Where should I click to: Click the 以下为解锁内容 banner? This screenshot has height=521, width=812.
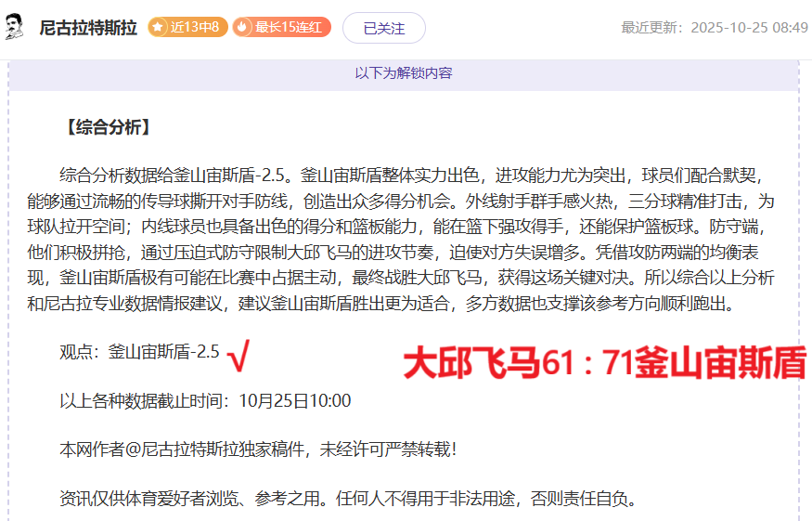tap(403, 72)
